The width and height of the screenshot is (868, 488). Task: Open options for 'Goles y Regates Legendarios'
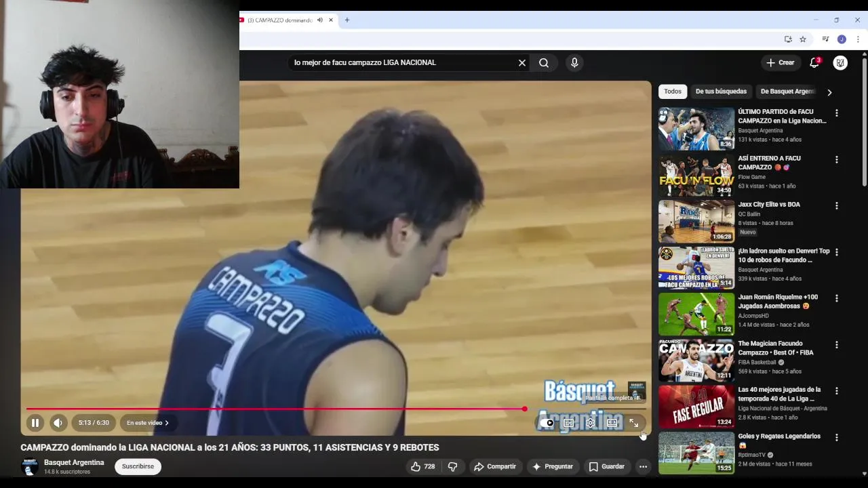tap(836, 437)
